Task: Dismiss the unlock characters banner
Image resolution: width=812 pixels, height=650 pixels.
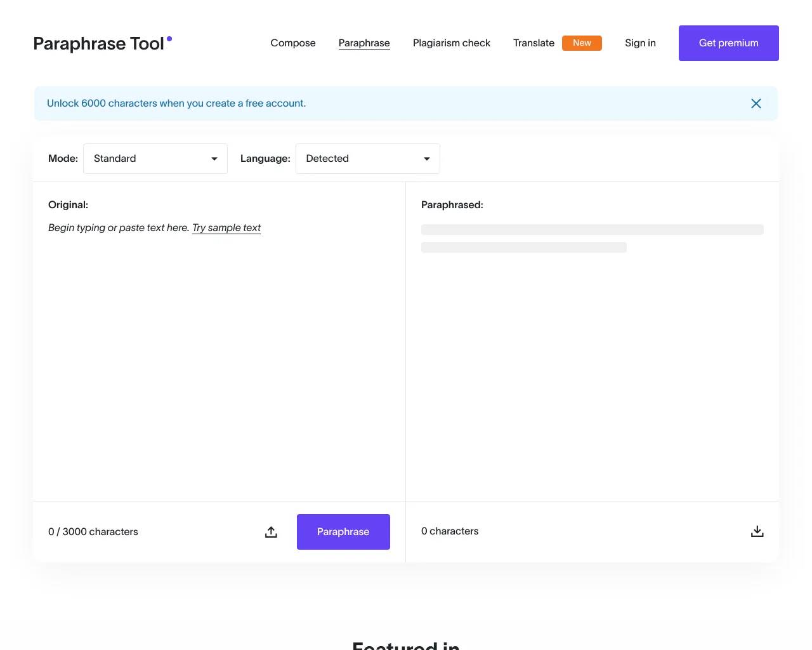Action: click(x=756, y=103)
